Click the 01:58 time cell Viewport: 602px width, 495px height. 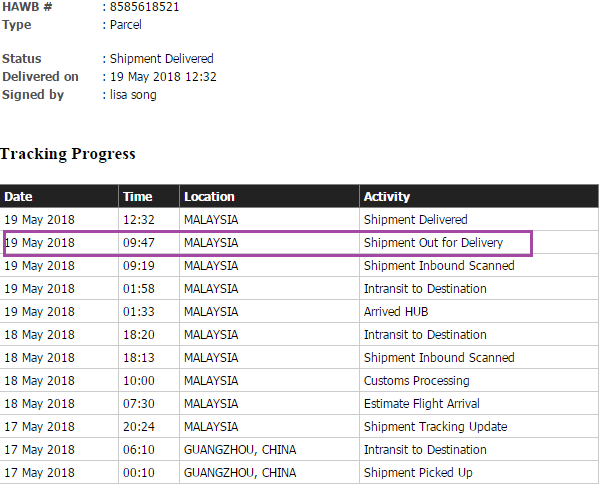point(138,289)
